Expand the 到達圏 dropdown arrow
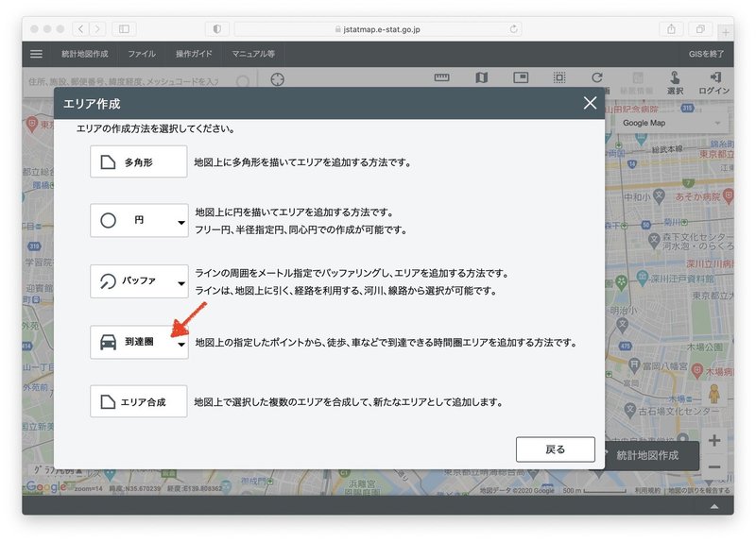 [x=181, y=344]
